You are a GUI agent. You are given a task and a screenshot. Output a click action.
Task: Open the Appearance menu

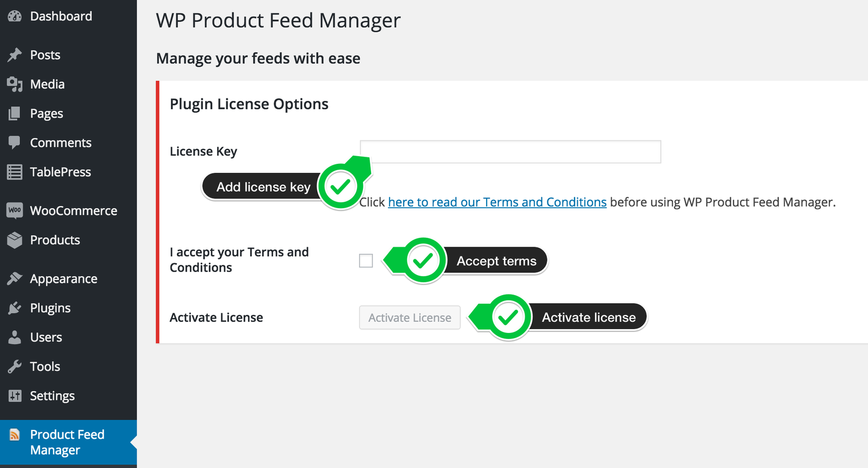coord(68,279)
